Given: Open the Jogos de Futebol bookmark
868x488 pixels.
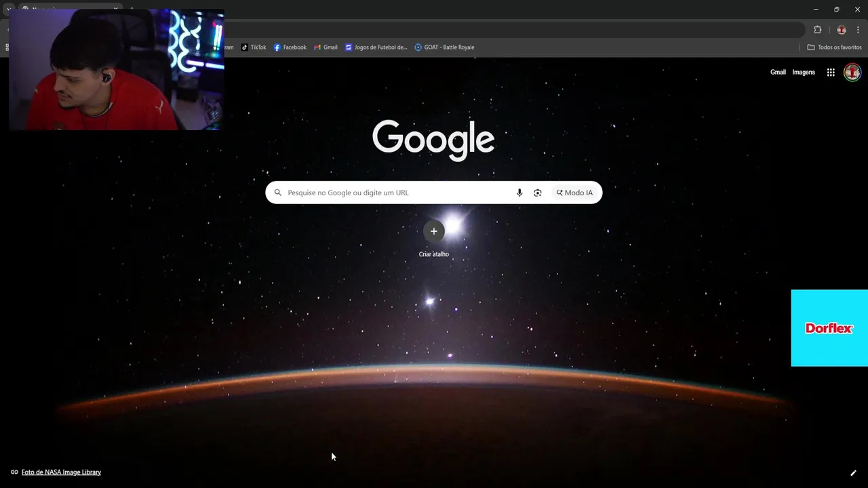Looking at the screenshot, I should 376,47.
